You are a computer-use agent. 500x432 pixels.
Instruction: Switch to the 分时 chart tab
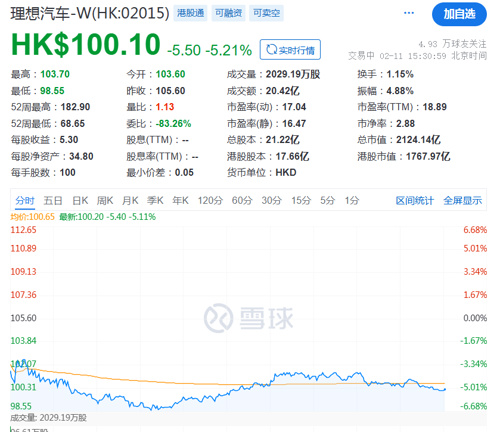tap(25, 201)
